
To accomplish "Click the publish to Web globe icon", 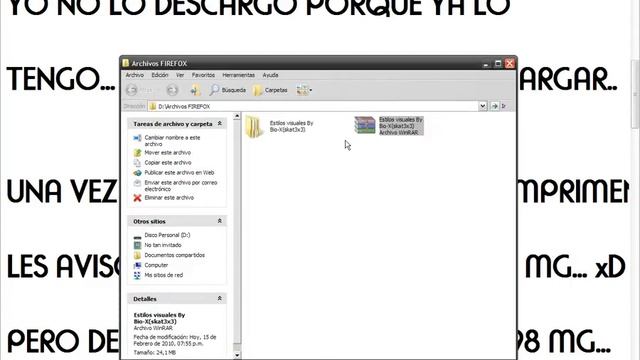I will pyautogui.click(x=138, y=173).
